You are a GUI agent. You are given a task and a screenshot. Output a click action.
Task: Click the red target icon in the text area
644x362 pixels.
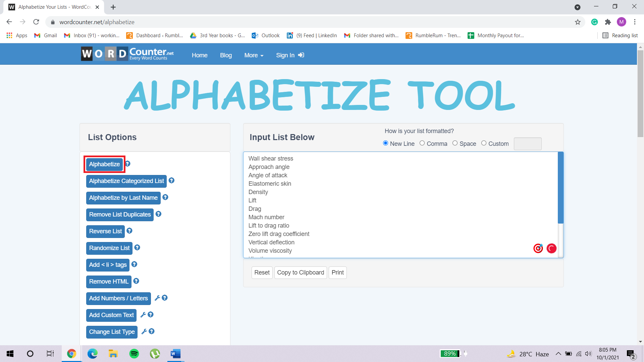click(538, 248)
